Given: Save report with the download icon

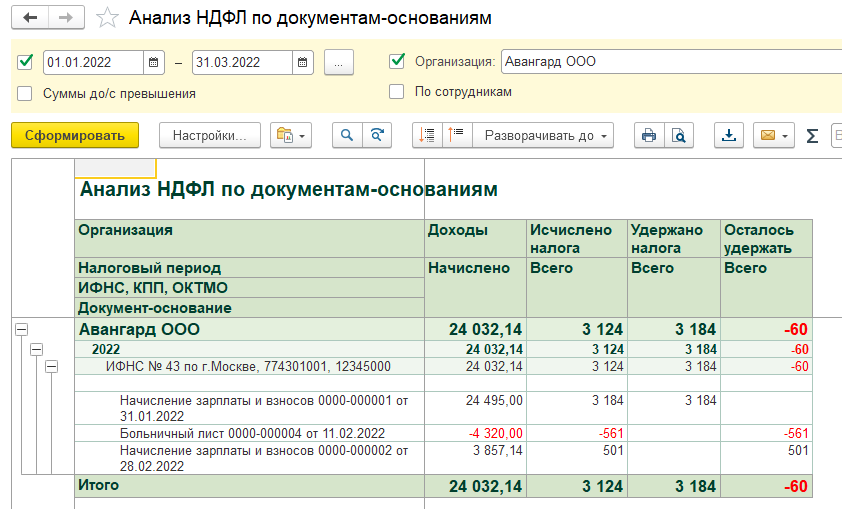Looking at the screenshot, I should point(729,135).
